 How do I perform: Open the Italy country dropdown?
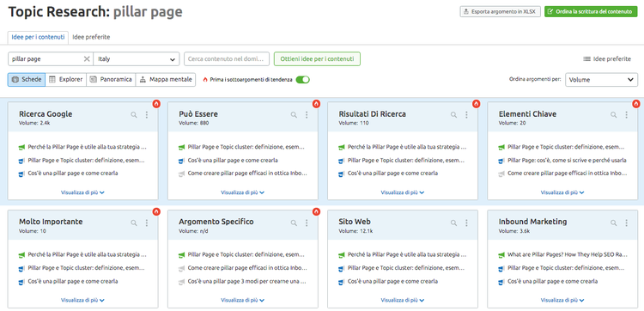tap(137, 58)
